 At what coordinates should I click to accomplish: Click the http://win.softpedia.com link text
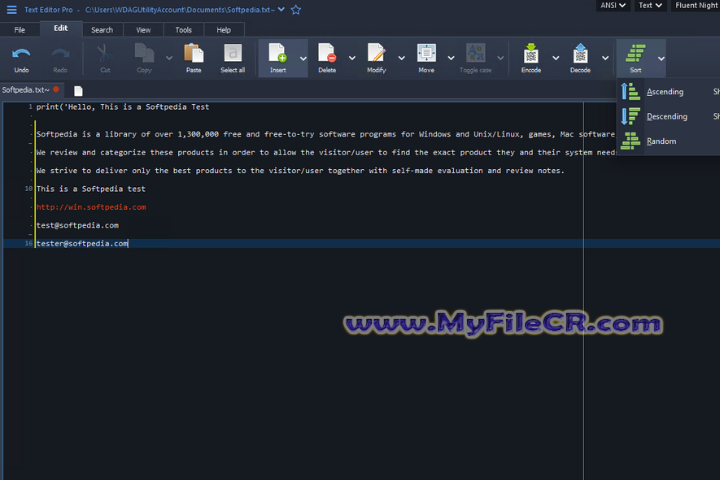click(x=91, y=207)
